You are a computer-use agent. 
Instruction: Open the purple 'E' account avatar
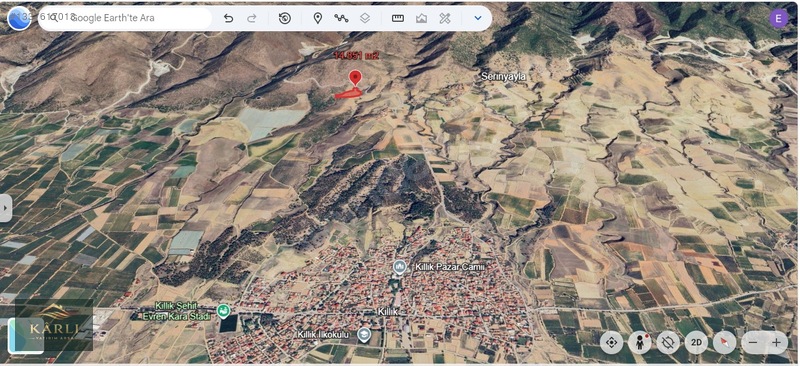pyautogui.click(x=779, y=19)
